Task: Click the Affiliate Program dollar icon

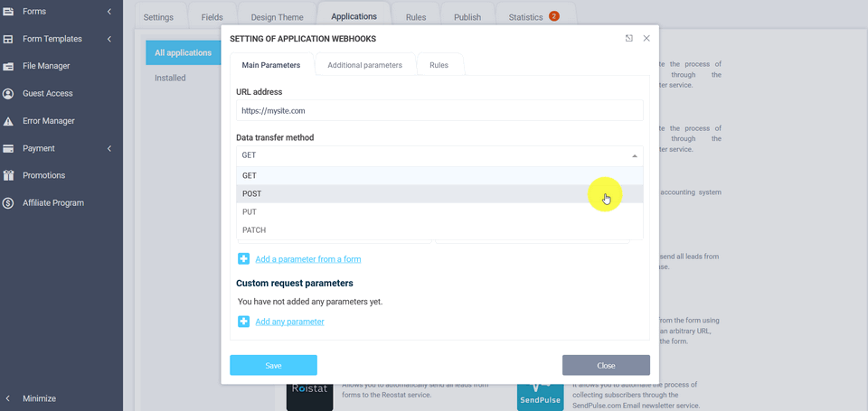Action: pos(8,203)
